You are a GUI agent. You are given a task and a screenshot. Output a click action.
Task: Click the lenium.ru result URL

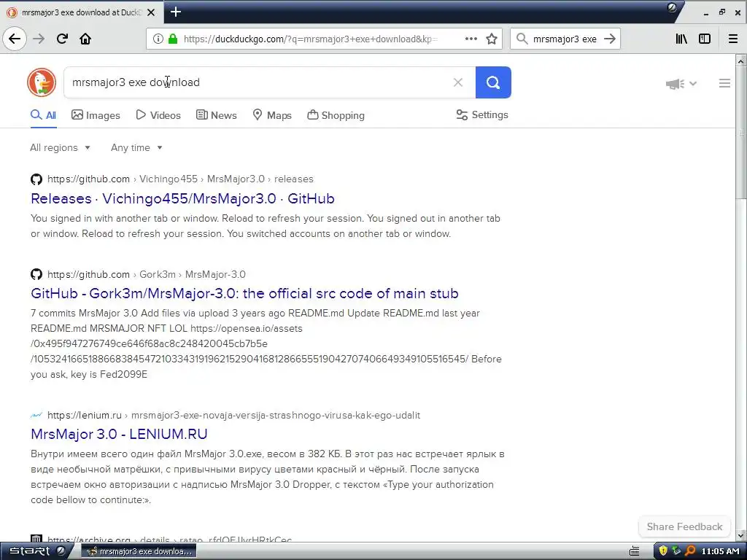(x=234, y=415)
